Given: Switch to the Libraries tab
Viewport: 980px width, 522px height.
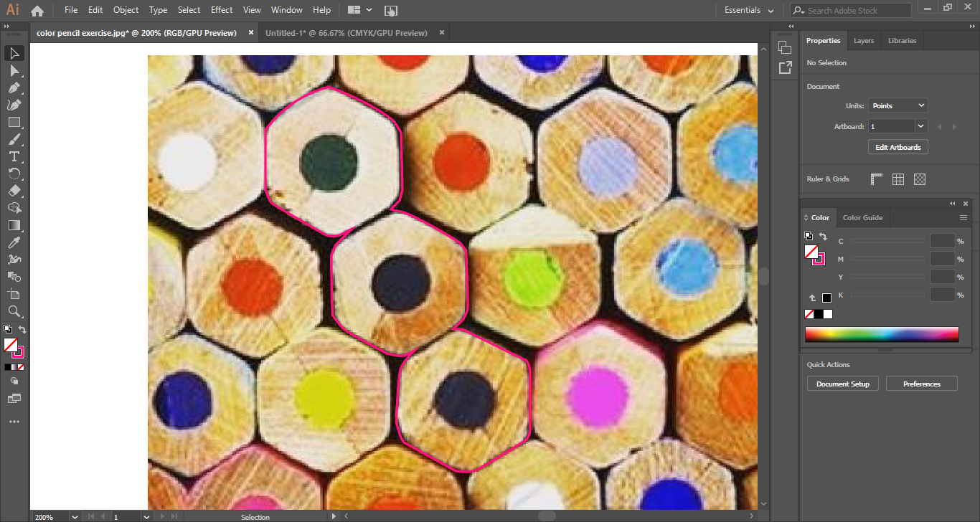Looking at the screenshot, I should pyautogui.click(x=902, y=41).
